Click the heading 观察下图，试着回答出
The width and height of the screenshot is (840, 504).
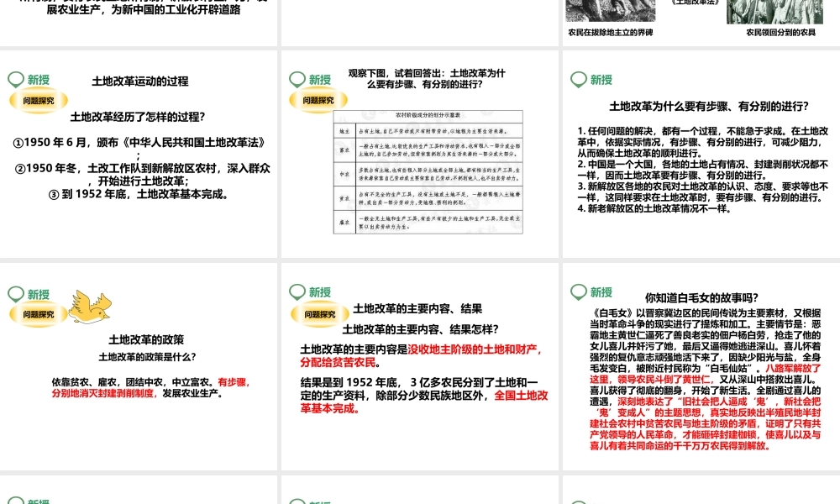[427, 78]
